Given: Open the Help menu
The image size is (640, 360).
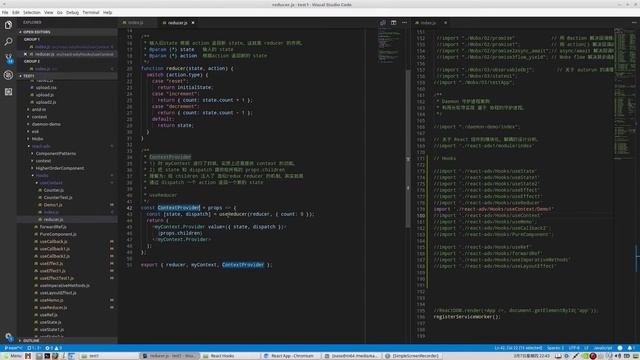Looking at the screenshot, I should pos(107,13).
